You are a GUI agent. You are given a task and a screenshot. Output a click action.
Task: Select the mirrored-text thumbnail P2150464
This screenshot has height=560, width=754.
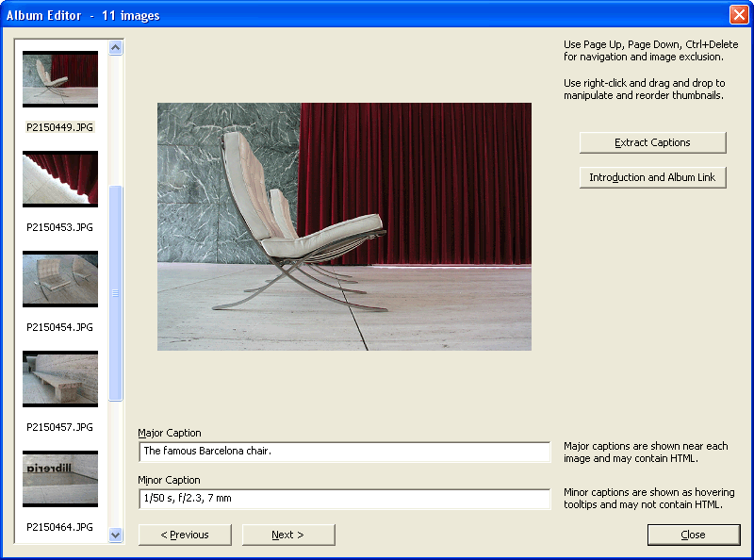[x=60, y=479]
